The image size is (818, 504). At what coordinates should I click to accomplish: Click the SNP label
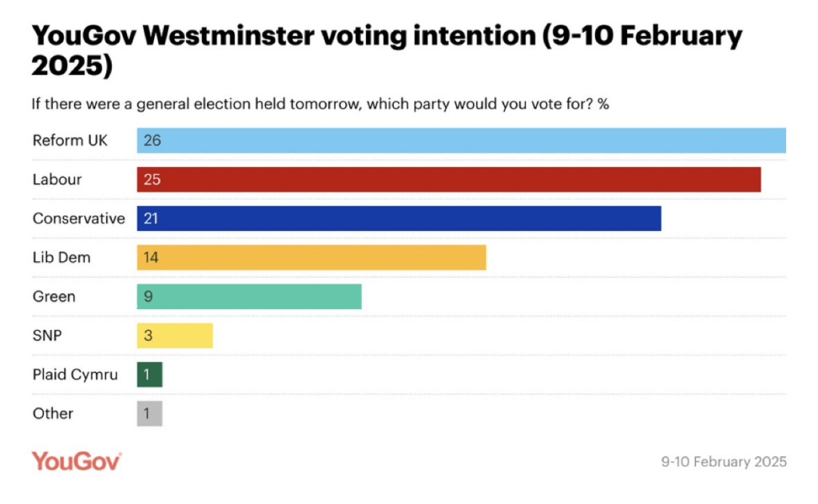click(x=47, y=335)
